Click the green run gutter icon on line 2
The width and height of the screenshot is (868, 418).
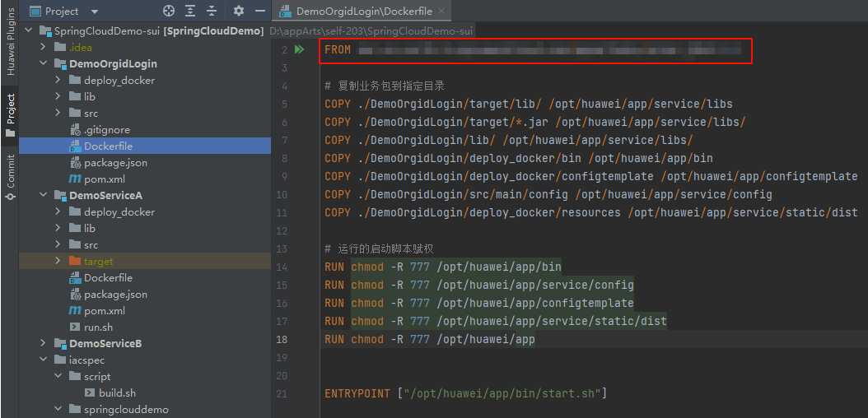click(x=300, y=50)
